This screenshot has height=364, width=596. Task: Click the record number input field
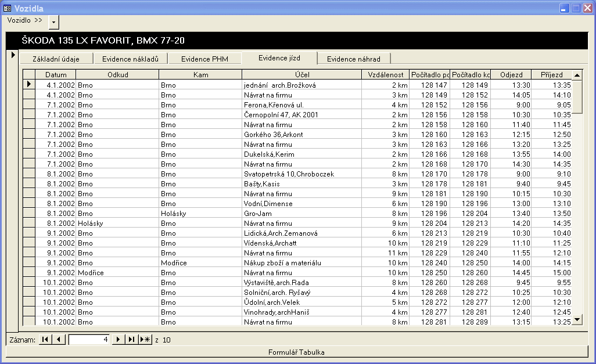89,340
